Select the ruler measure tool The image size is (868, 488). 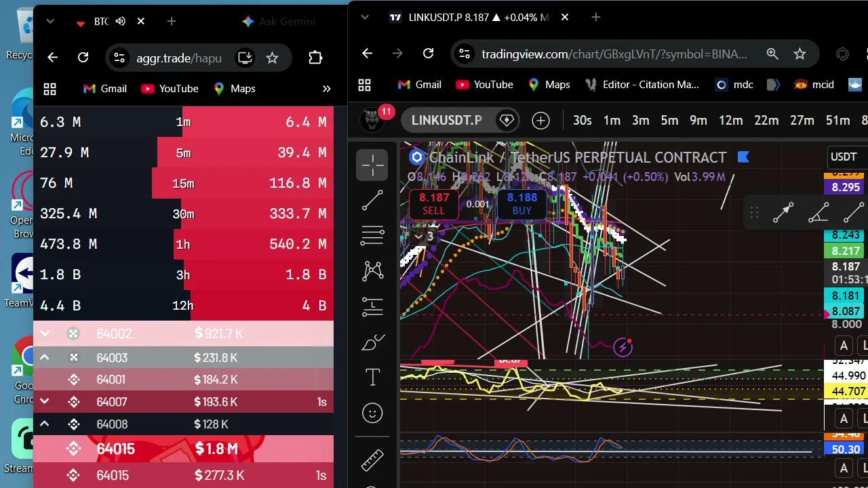[x=372, y=460]
